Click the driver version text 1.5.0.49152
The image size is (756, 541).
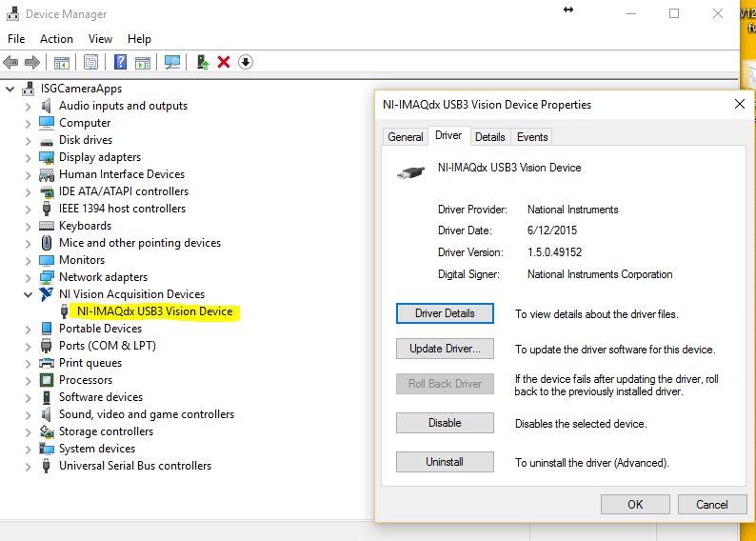[554, 252]
